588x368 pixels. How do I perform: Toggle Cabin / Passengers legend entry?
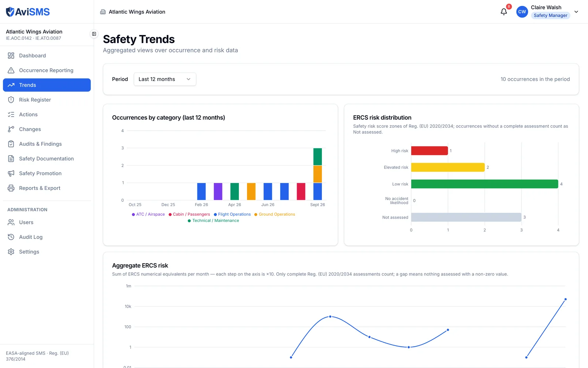point(189,214)
